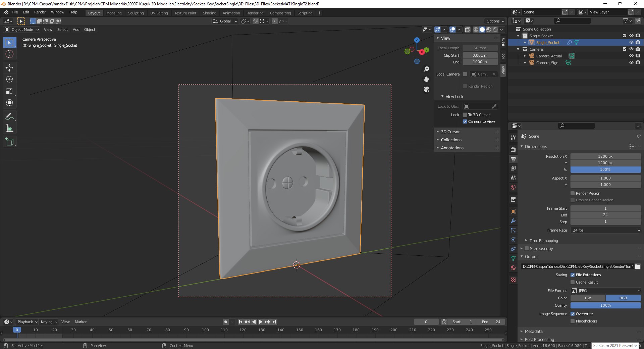Open File Format JPEG dropdown
This screenshot has height=349, width=644.
point(606,291)
